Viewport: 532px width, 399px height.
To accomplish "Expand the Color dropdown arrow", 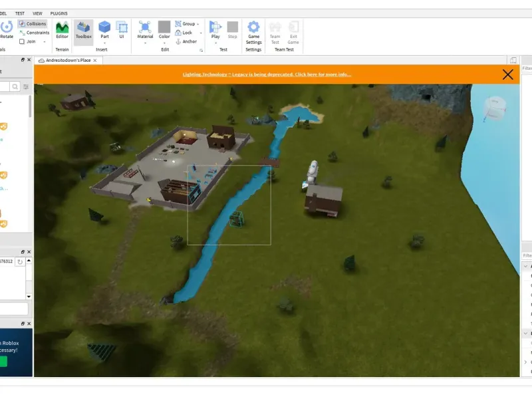I will tap(164, 43).
